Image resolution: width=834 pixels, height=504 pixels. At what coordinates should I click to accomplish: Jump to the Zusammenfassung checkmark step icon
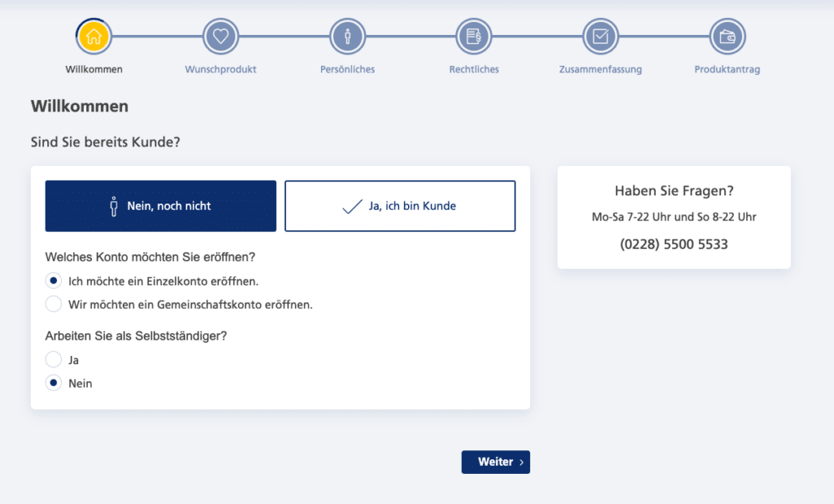pyautogui.click(x=600, y=36)
